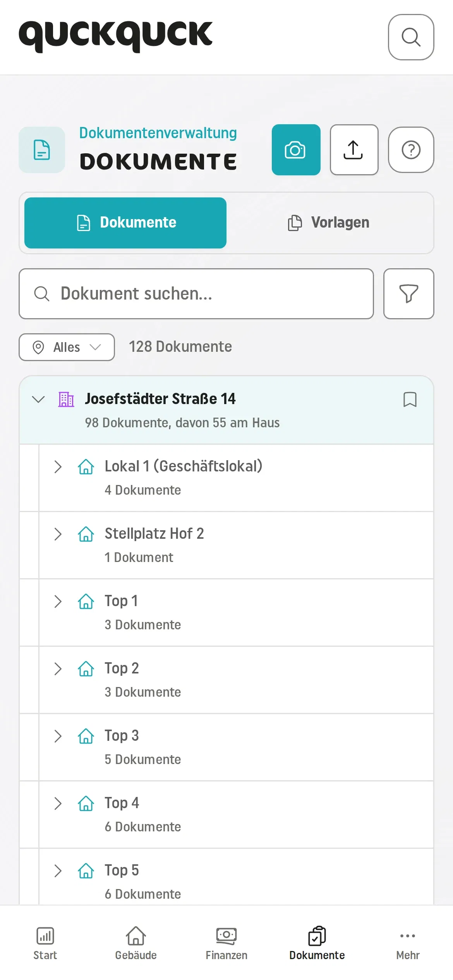Focus the Dokument suchen search field
The width and height of the screenshot is (453, 980).
[196, 294]
